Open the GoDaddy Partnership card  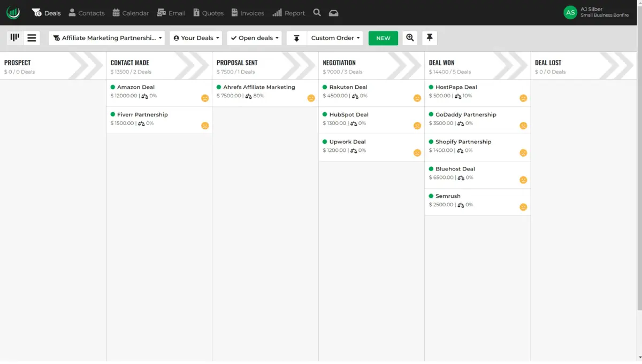pos(477,120)
